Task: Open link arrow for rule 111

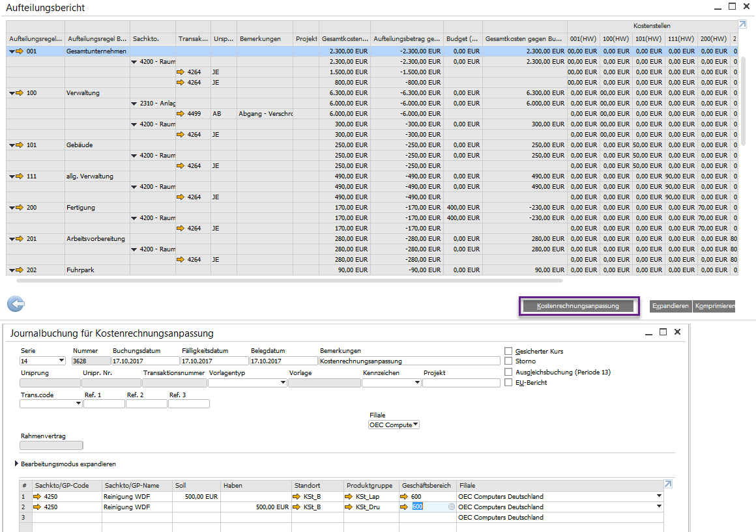Action: coord(20,176)
